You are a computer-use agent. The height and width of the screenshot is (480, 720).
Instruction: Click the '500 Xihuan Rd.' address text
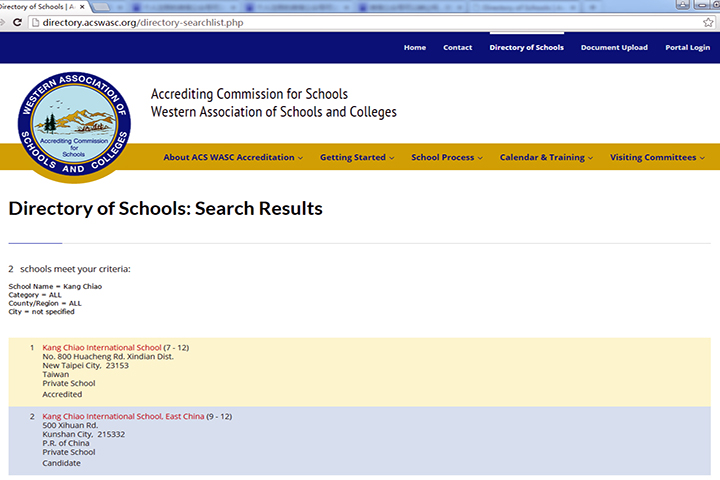click(x=70, y=425)
